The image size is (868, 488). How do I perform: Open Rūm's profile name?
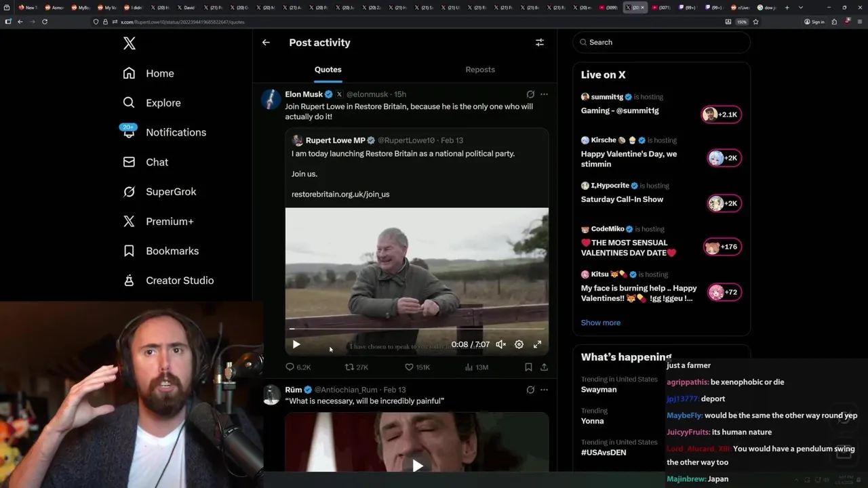(x=293, y=390)
